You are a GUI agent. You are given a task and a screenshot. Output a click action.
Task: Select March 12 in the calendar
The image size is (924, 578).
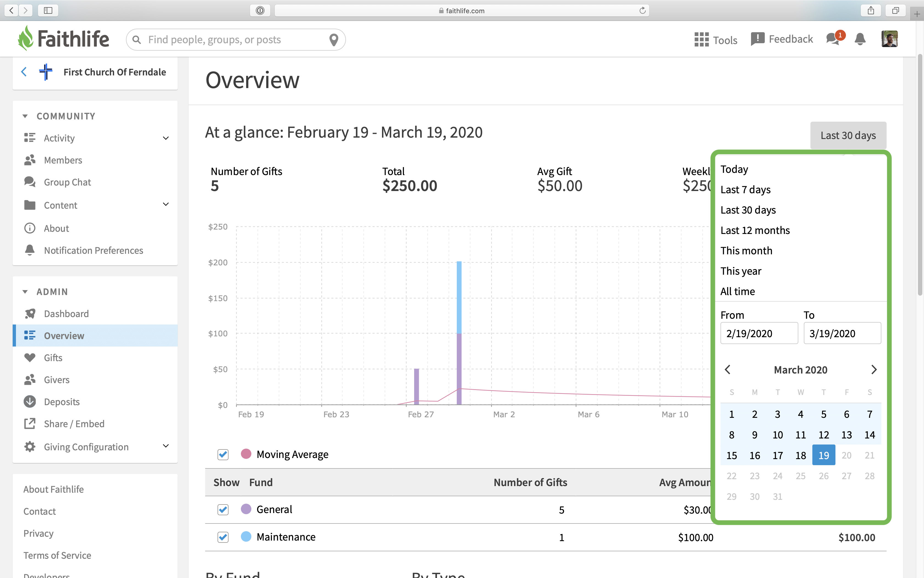click(824, 435)
